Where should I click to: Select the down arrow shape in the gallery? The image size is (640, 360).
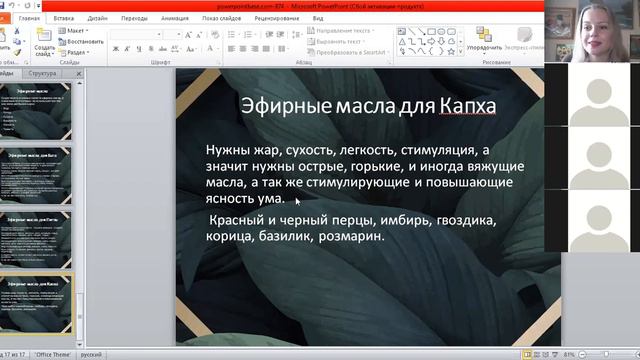pos(441,42)
